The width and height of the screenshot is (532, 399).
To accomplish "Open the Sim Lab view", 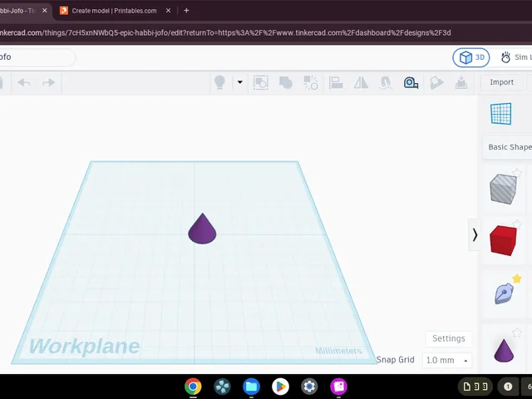I will tap(515, 57).
